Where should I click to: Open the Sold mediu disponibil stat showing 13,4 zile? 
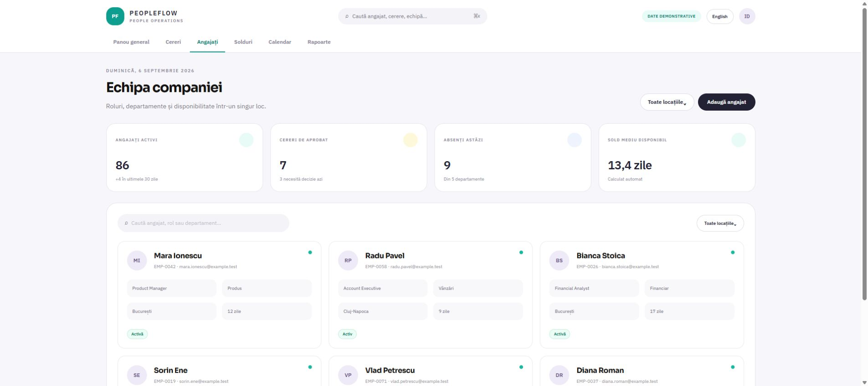[x=677, y=157]
